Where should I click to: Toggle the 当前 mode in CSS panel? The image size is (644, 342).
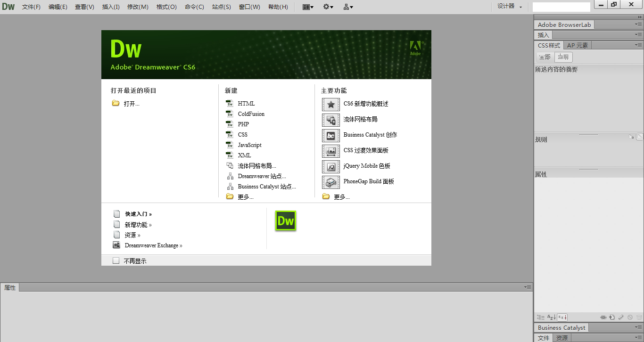[563, 57]
